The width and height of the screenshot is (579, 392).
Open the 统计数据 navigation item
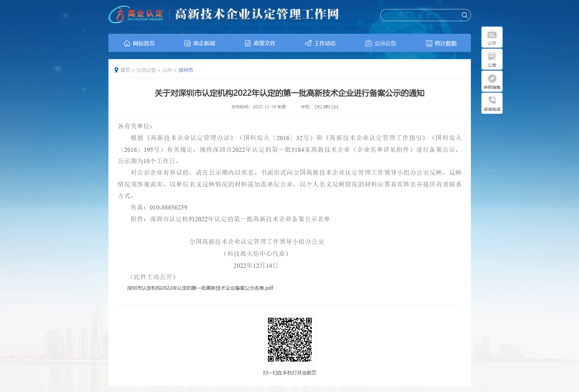[441, 43]
